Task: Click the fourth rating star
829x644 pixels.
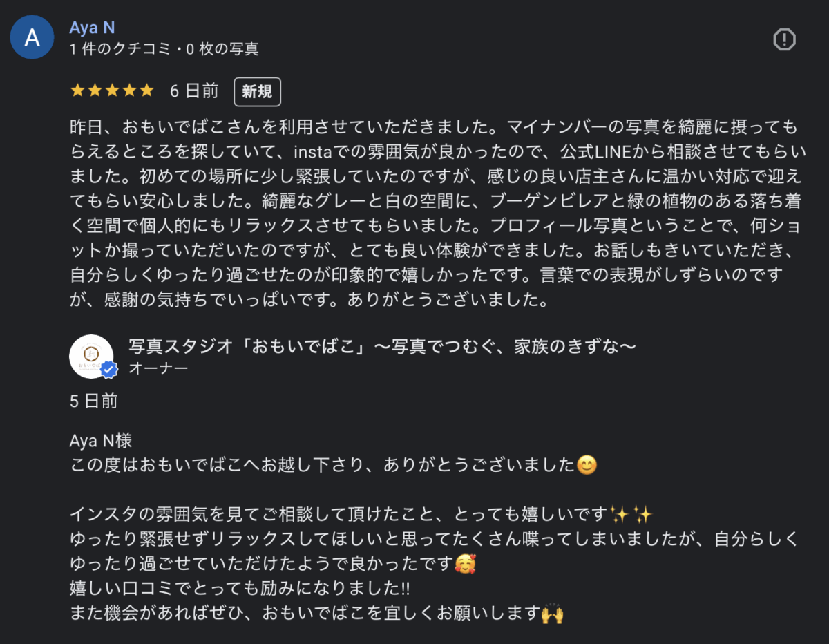Action: coord(131,89)
